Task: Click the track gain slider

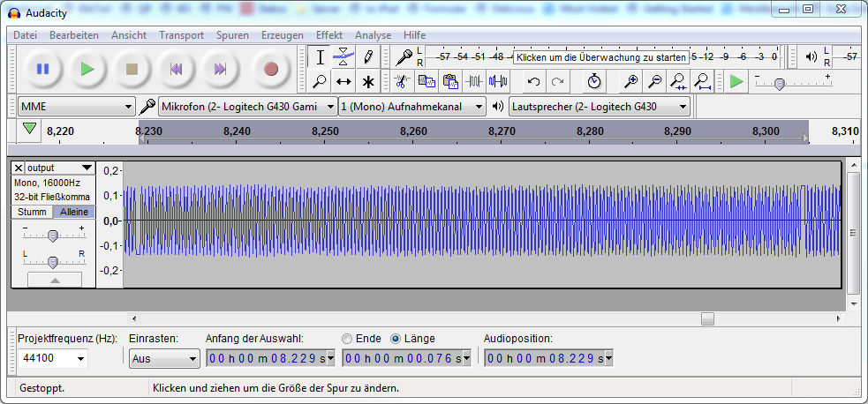Action: click(53, 236)
